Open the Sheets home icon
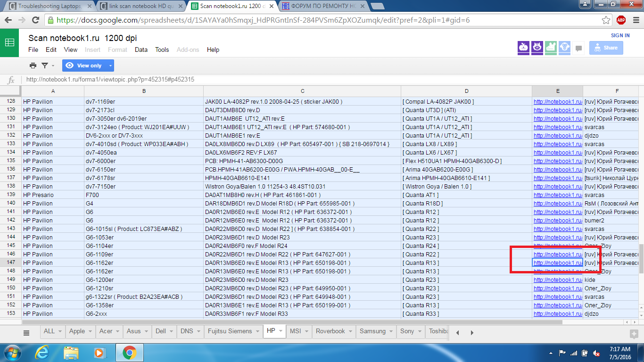Viewport: 644px width, 362px height. click(x=9, y=43)
